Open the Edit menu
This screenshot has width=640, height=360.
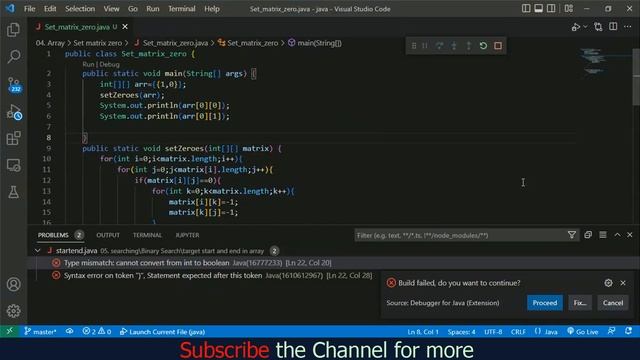click(x=50, y=9)
